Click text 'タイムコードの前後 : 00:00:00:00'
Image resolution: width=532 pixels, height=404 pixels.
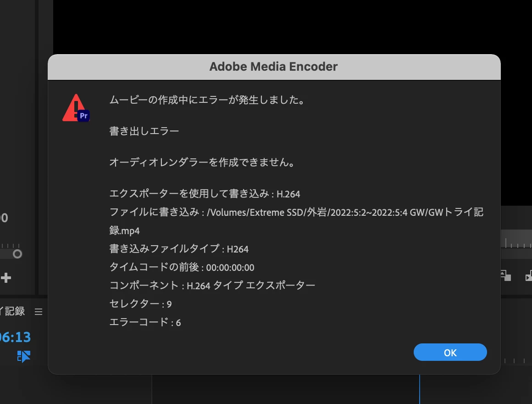coord(182,267)
